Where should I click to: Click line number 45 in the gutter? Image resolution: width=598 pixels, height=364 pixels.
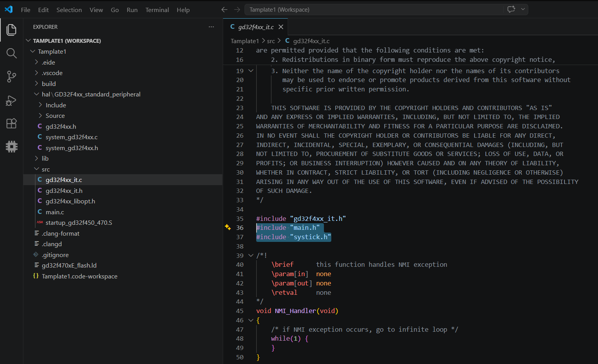point(240,311)
